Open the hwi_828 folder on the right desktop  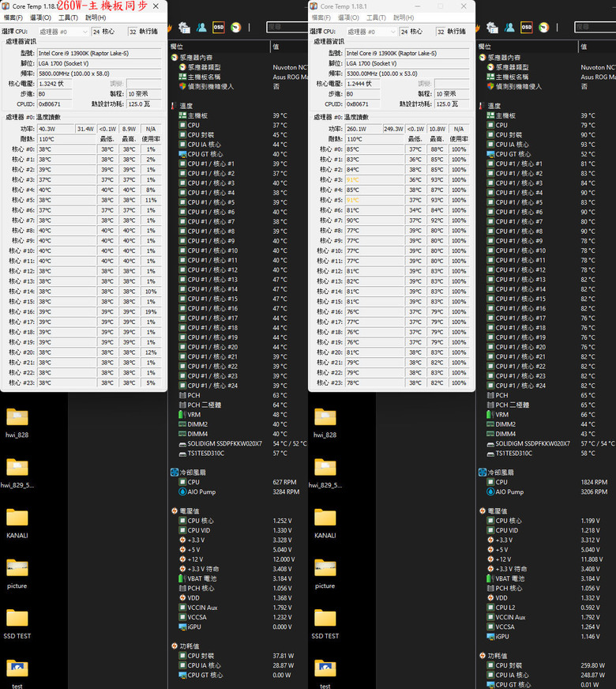pyautogui.click(x=325, y=423)
